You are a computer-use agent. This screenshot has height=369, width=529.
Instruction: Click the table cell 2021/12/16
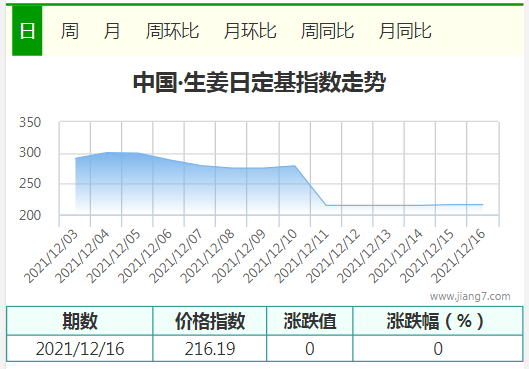(80, 348)
